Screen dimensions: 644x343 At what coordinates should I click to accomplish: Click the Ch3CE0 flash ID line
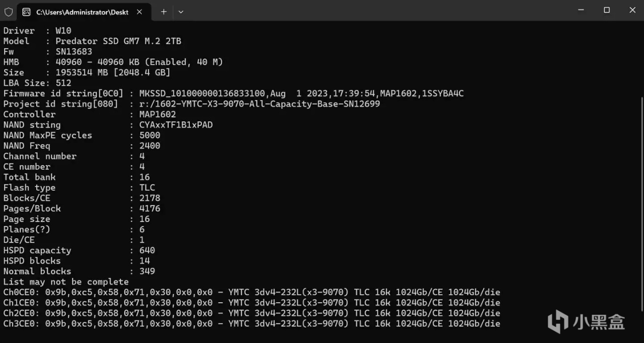252,323
